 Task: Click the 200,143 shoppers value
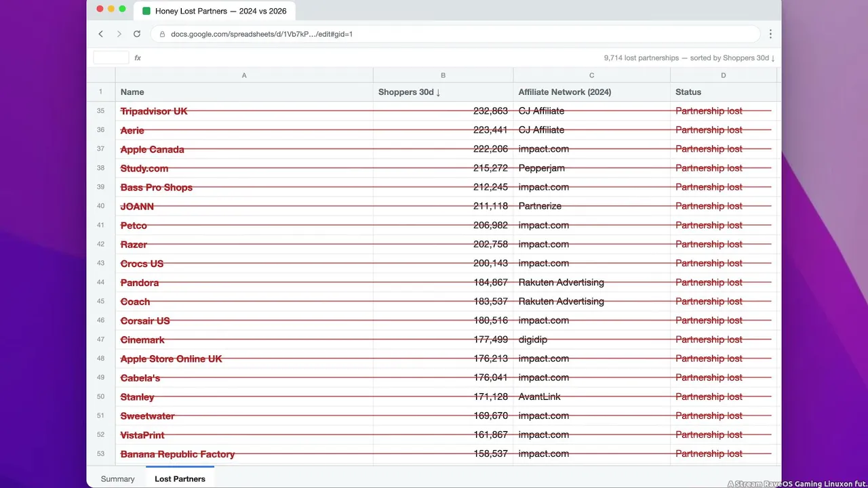(490, 263)
